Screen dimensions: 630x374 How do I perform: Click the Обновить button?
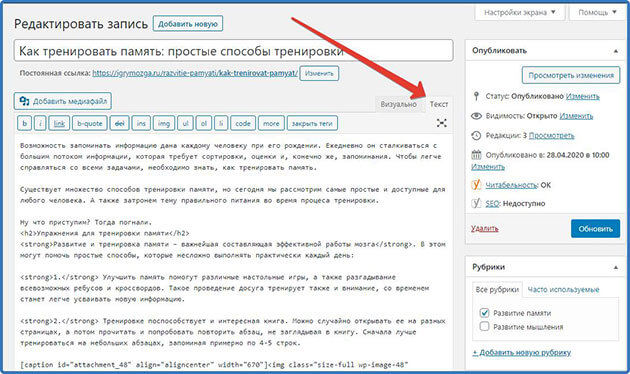click(595, 229)
